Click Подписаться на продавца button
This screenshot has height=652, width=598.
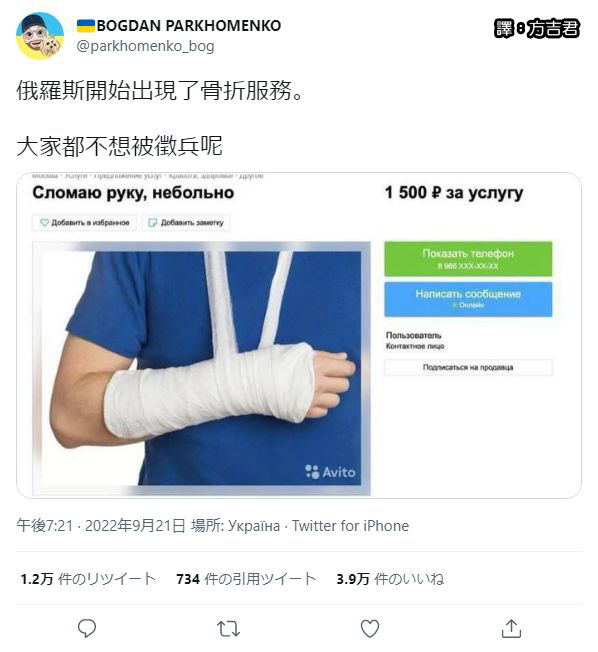pyautogui.click(x=468, y=368)
